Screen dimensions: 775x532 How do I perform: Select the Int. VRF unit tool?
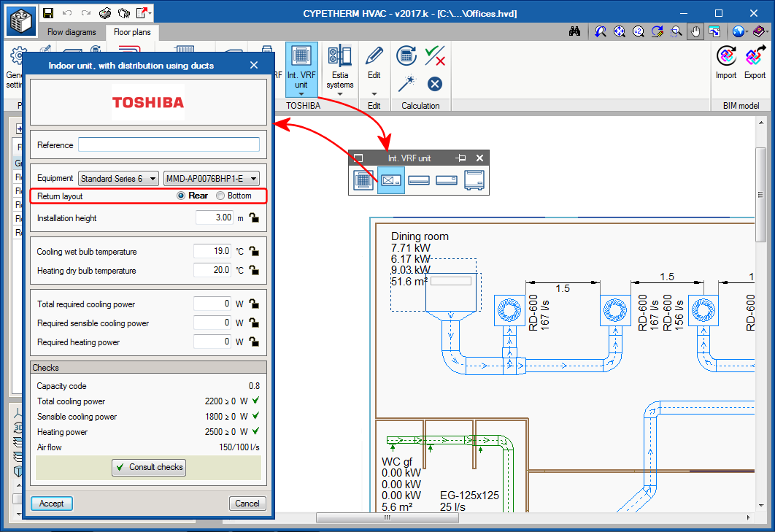pyautogui.click(x=301, y=64)
